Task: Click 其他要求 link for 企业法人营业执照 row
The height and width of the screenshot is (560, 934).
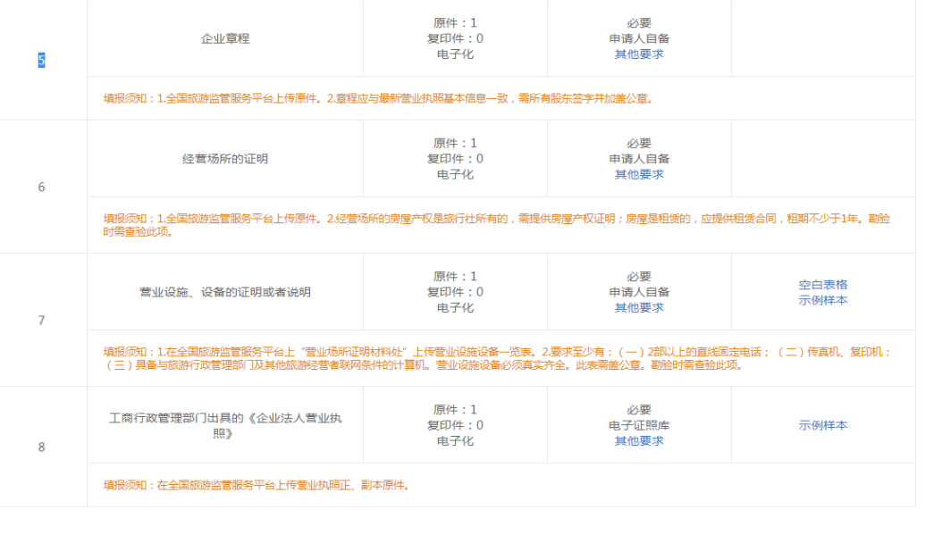Action: point(639,441)
